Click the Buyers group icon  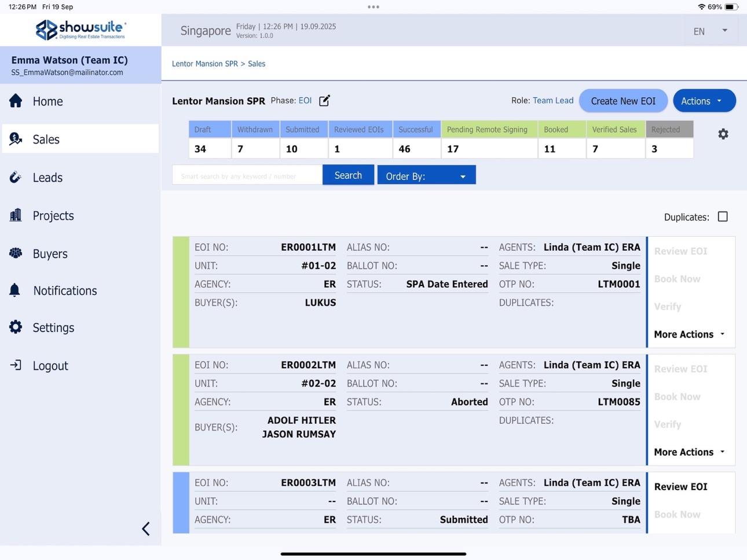pos(16,253)
